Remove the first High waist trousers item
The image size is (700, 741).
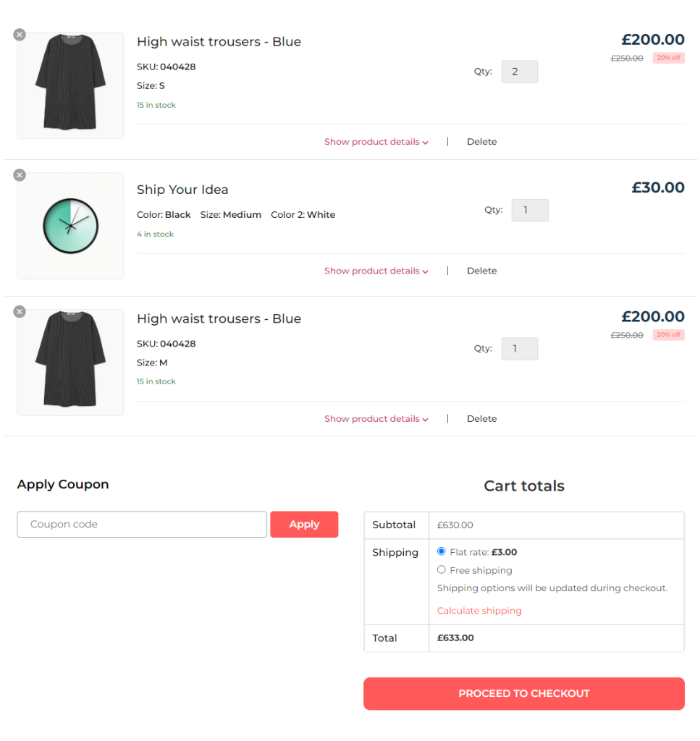coord(19,34)
